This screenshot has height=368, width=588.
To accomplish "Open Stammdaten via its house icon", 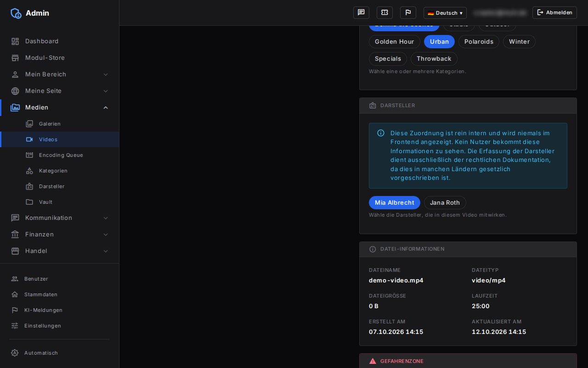I will (15, 294).
